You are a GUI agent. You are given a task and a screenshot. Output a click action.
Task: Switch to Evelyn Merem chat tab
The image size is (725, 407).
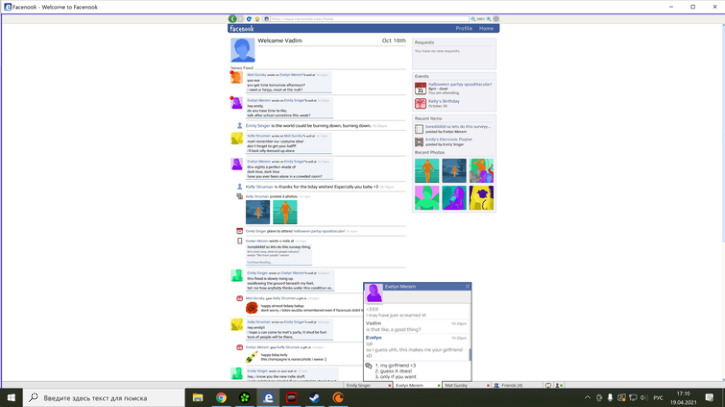[418, 385]
